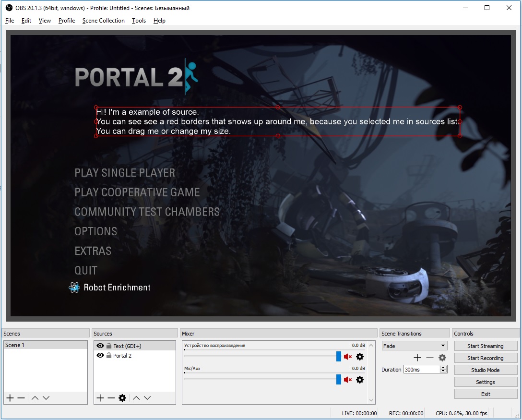This screenshot has width=522, height=420.
Task: Increase transition Duration with up arrow
Action: [x=443, y=368]
